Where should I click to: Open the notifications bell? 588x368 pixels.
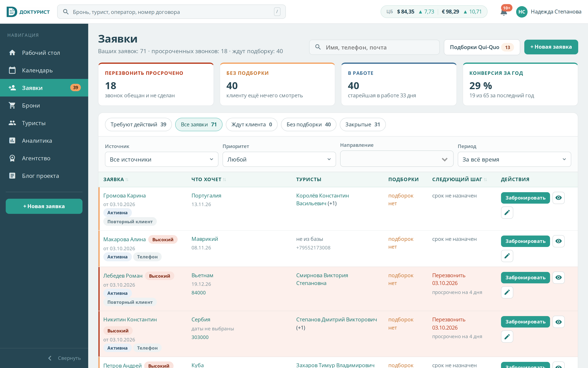coord(504,12)
